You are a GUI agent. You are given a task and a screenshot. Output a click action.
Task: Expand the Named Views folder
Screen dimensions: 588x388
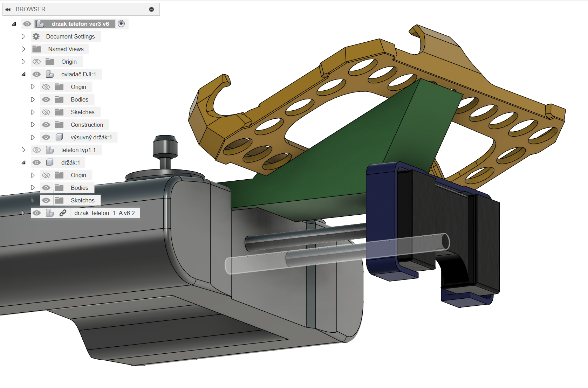(x=23, y=49)
